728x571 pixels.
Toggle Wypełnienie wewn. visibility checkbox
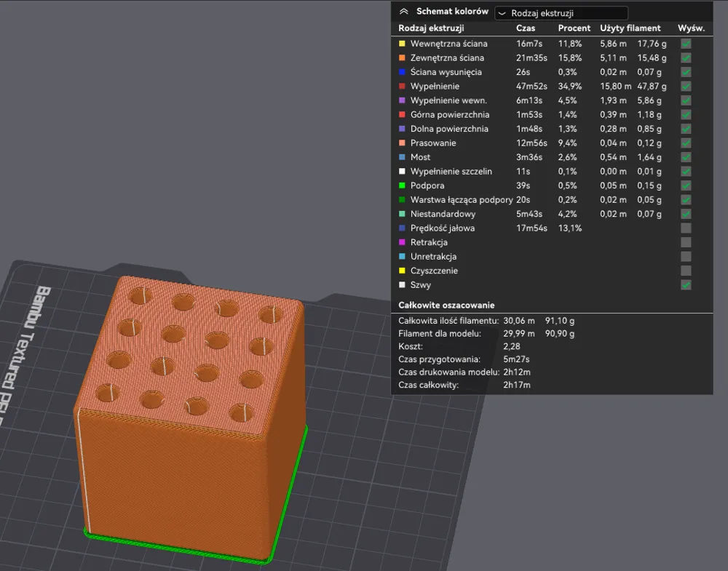[x=686, y=100]
